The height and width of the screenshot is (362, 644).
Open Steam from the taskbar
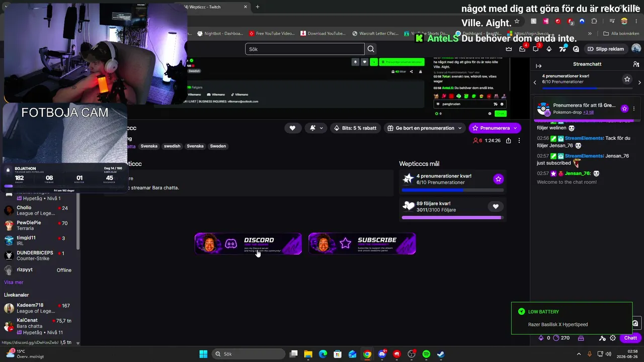[x=441, y=354]
